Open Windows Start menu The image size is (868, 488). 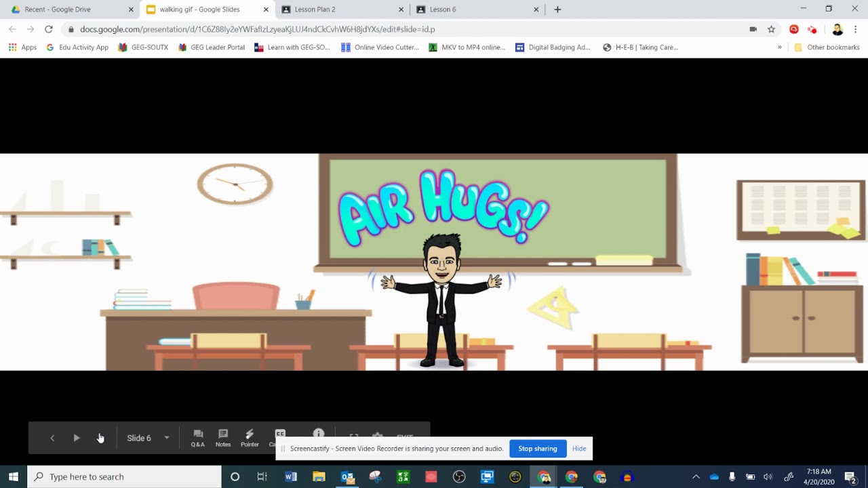click(x=14, y=476)
